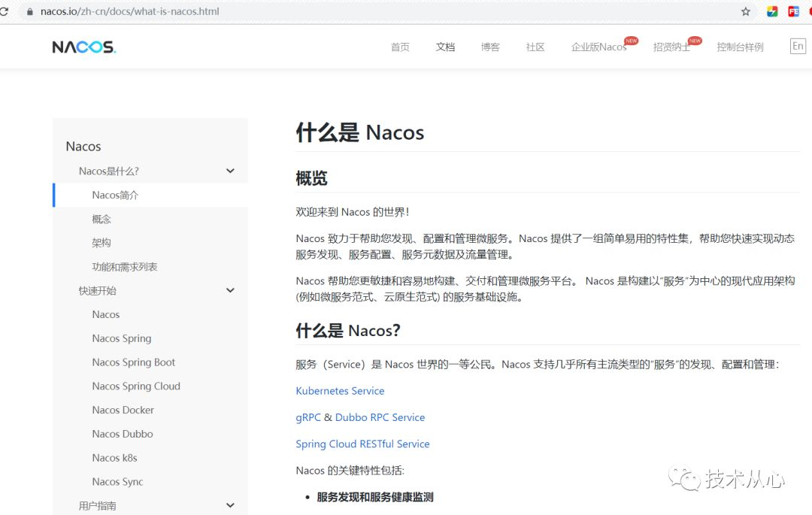This screenshot has width=812, height=515.
Task: Open 控制台样例 from the navigation bar
Action: click(x=740, y=47)
